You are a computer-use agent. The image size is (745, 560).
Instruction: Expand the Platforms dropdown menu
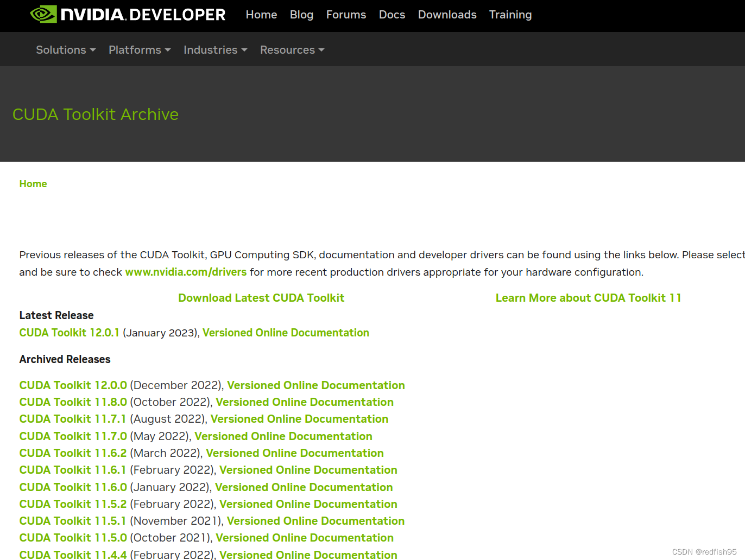point(140,50)
